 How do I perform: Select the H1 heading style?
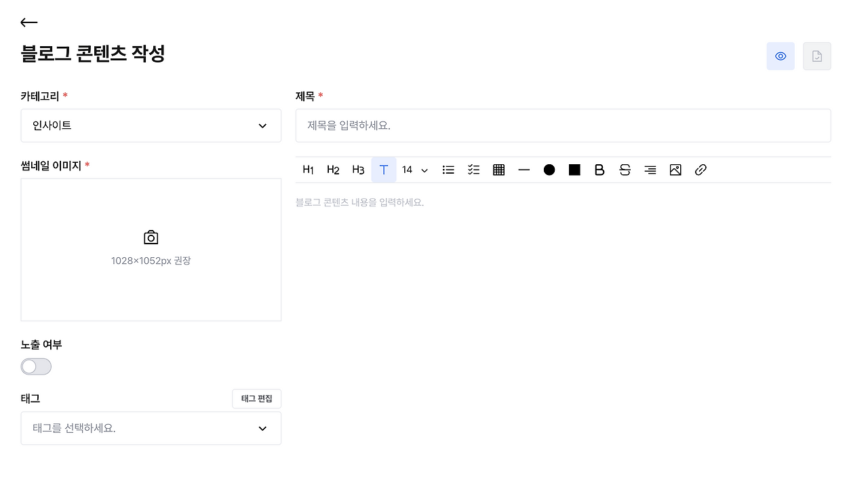point(308,170)
